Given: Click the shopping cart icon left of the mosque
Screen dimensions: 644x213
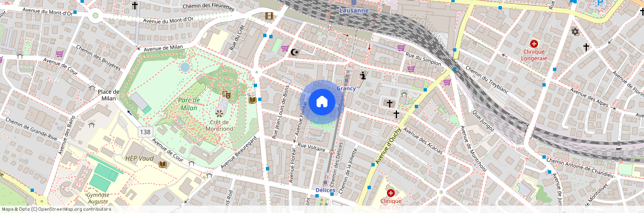Looking at the screenshot, I should tap(285, 48).
